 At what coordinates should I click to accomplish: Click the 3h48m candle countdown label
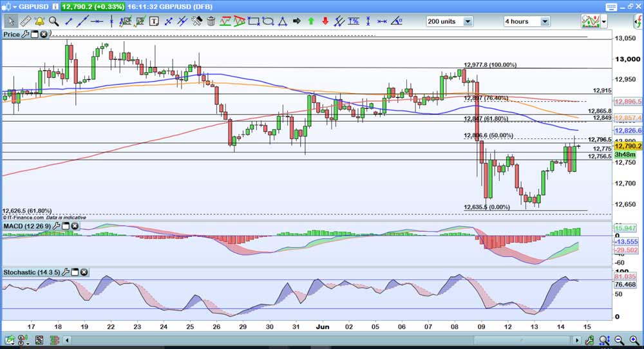(x=625, y=155)
